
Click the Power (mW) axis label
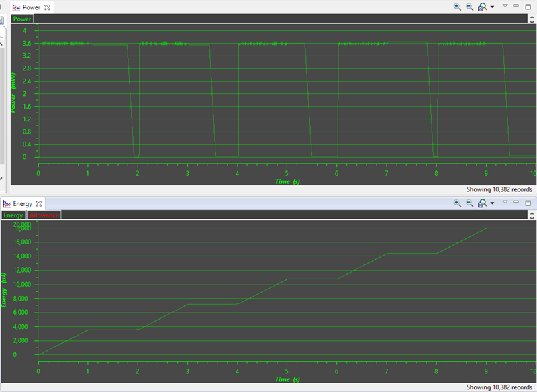coord(13,93)
